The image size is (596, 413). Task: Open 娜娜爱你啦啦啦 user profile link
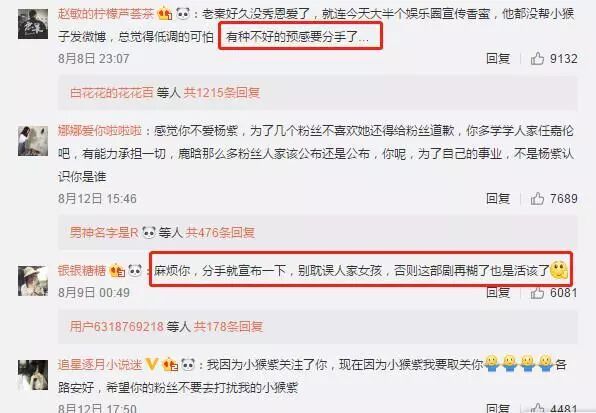(100, 131)
